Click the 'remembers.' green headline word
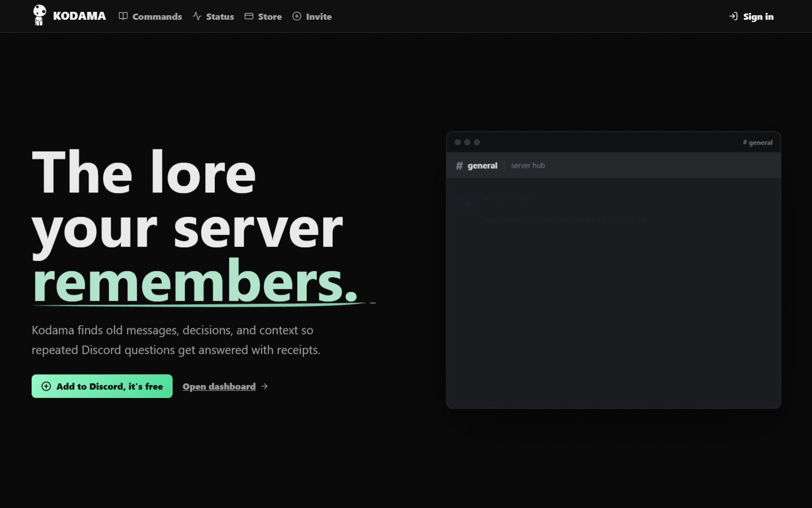 (195, 281)
